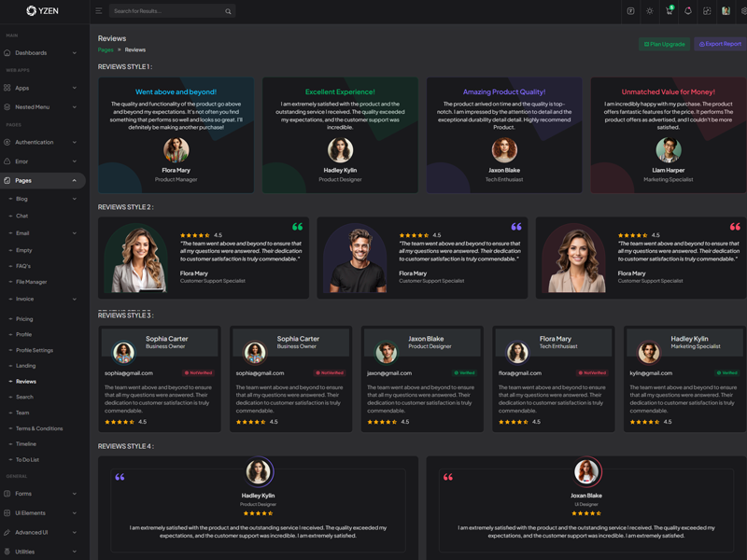Focus the Search for Results field
Image resolution: width=747 pixels, height=560 pixels.
[x=166, y=11]
